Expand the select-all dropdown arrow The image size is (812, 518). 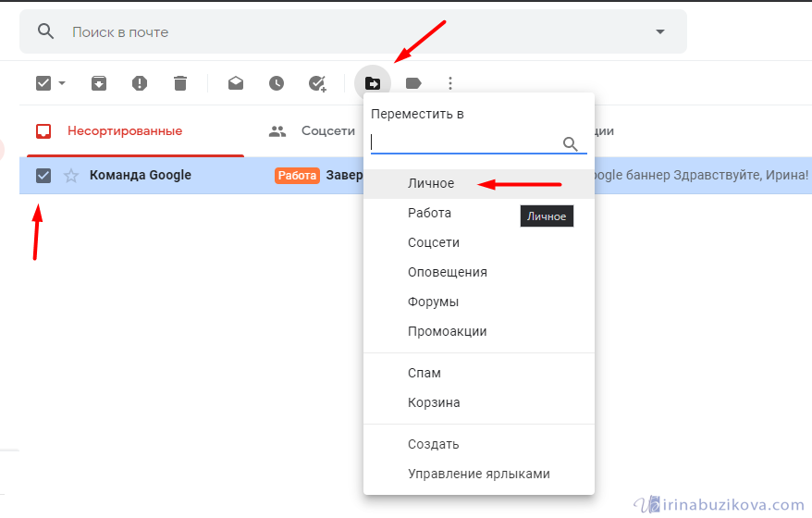coord(62,83)
